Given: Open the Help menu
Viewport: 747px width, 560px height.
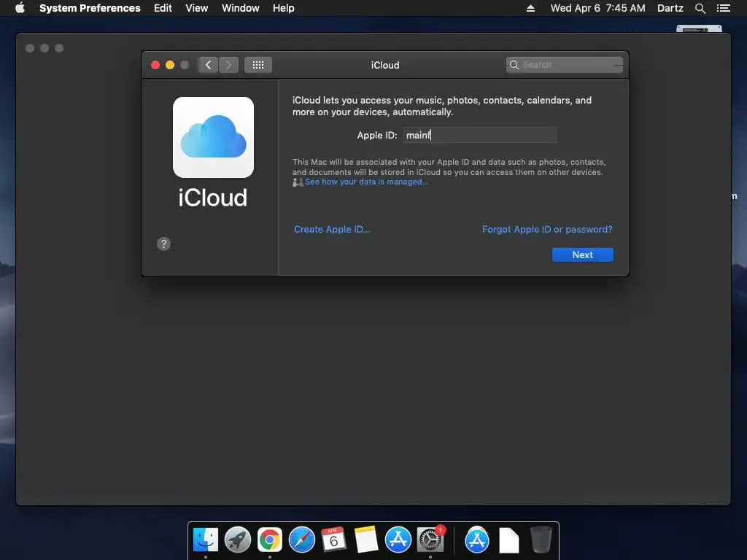Looking at the screenshot, I should point(284,8).
